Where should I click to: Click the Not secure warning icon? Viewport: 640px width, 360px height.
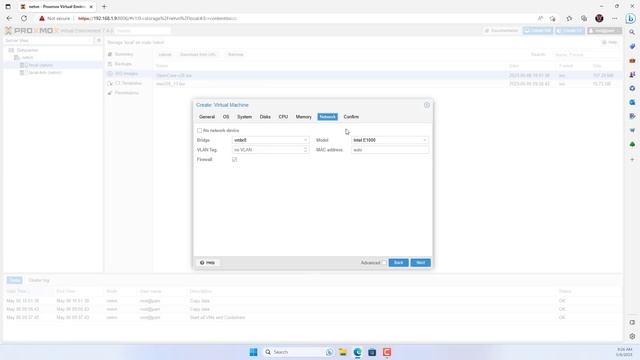point(42,18)
